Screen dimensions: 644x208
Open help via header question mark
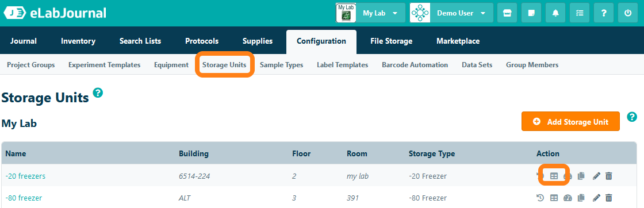[604, 13]
